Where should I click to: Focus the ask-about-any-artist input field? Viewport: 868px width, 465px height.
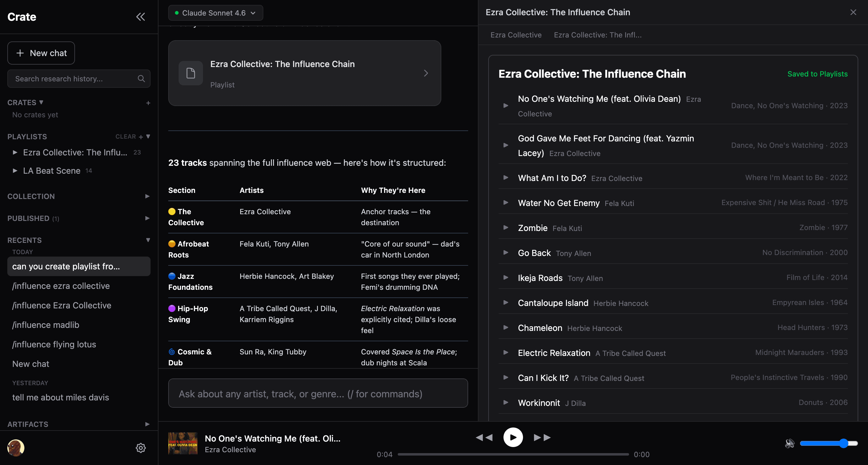tap(317, 393)
